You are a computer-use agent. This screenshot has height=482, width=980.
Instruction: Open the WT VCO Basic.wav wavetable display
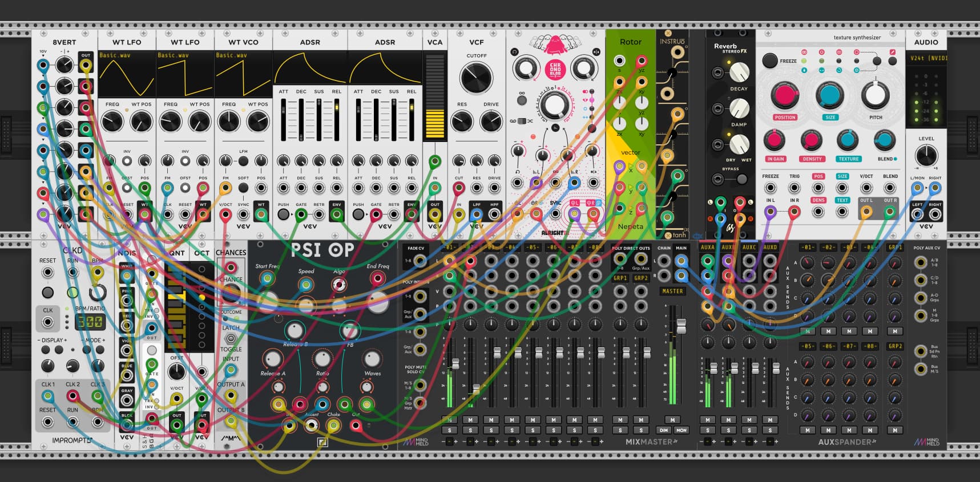(x=243, y=74)
